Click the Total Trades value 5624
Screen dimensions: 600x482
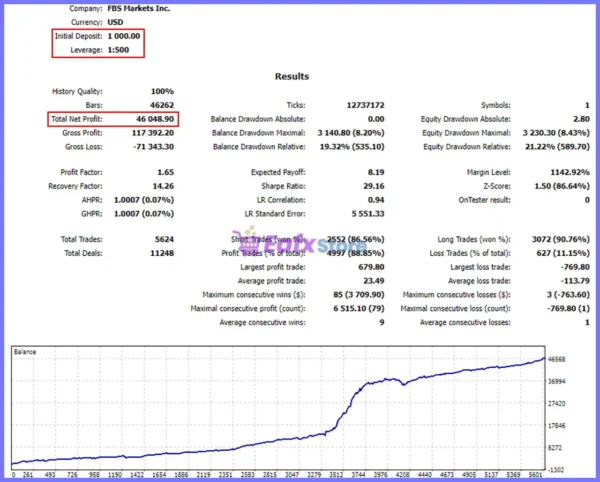click(x=164, y=239)
